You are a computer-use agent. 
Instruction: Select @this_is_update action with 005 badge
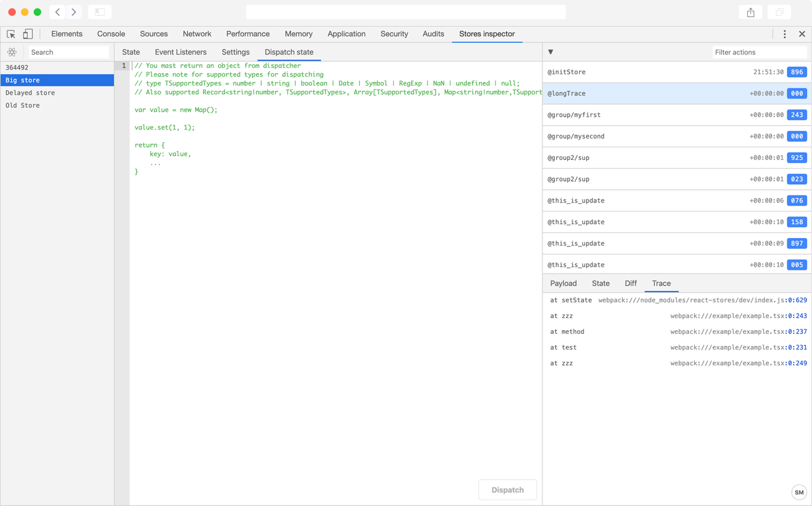pyautogui.click(x=677, y=265)
